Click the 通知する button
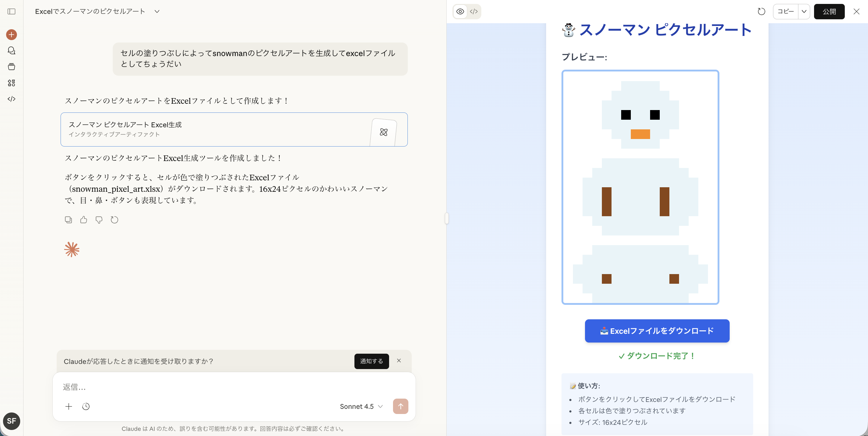 point(371,361)
